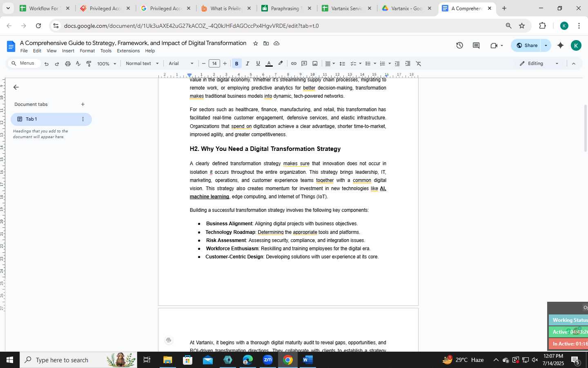The image size is (588, 368).
Task: Switch to the Workflow For browser tab
Action: point(45,8)
